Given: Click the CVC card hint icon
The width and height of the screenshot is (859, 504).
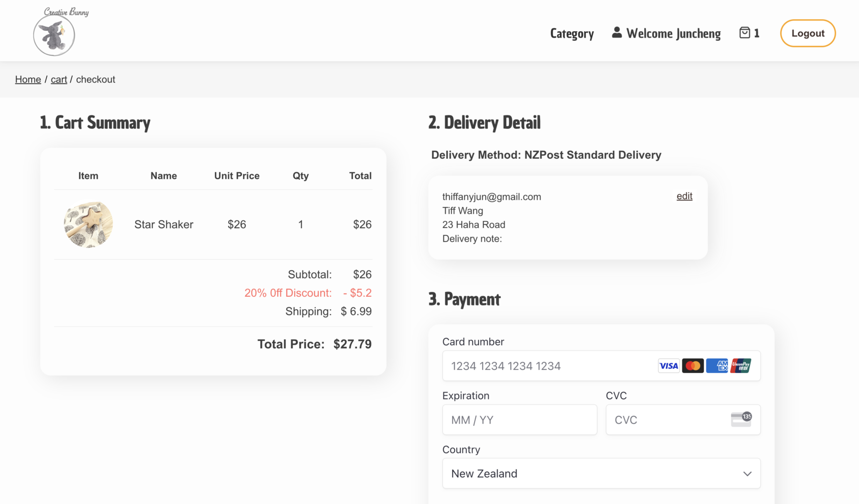Looking at the screenshot, I should [741, 419].
